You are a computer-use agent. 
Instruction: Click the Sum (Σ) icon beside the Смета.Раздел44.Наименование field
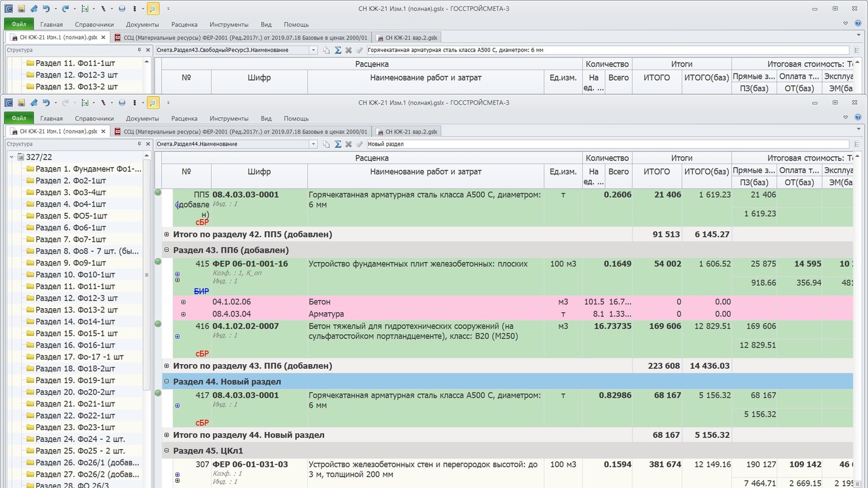tap(338, 144)
